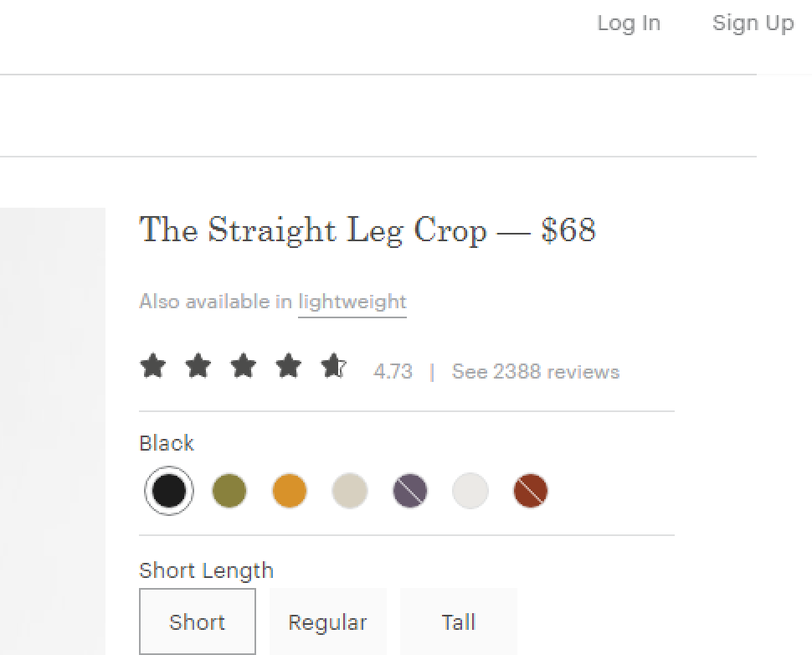Click the first rating star
Screen dimensions: 812x655
[152, 366]
